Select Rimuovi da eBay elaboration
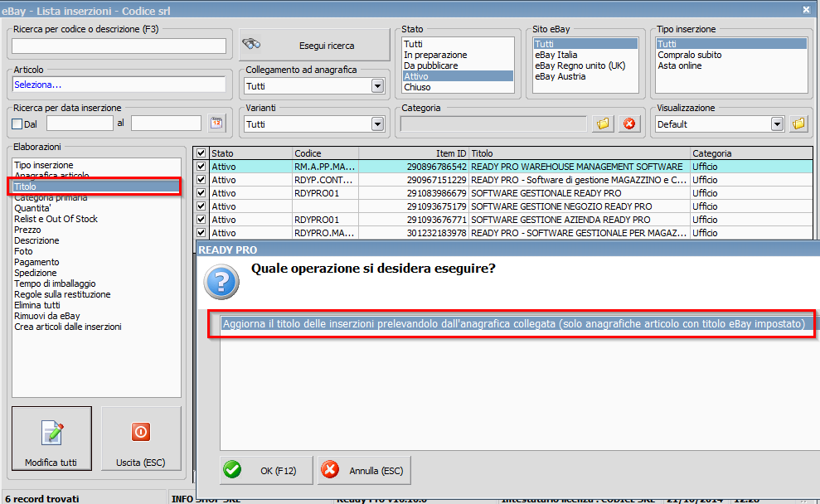 tap(96, 316)
